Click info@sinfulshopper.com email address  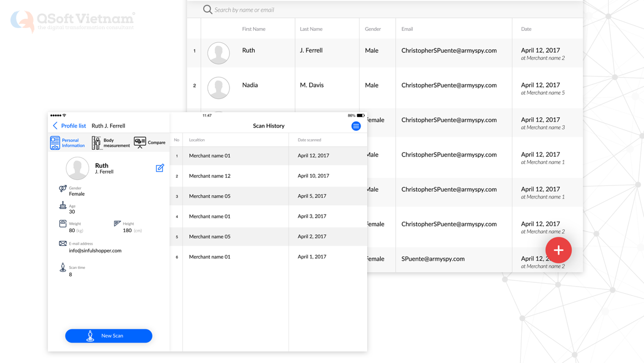95,251
